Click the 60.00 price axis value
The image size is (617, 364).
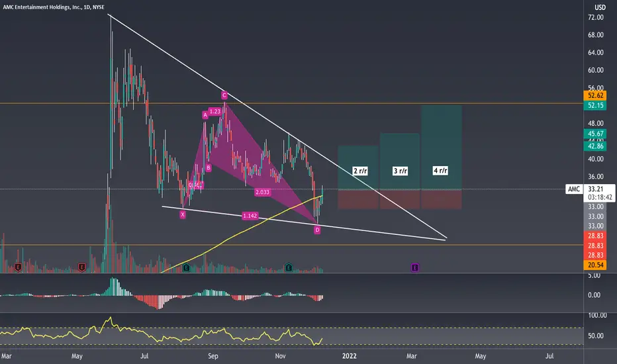[596, 70]
